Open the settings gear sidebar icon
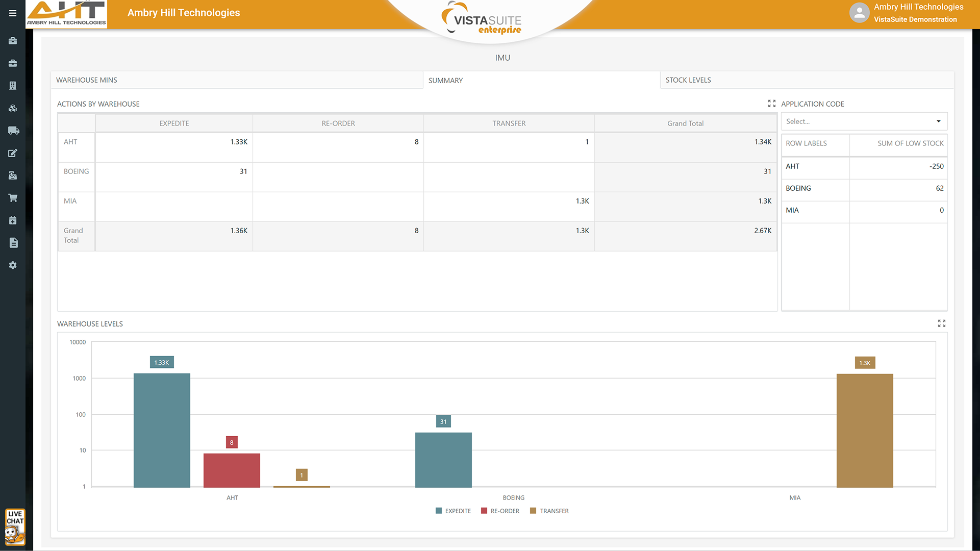The width and height of the screenshot is (980, 551). pyautogui.click(x=13, y=265)
